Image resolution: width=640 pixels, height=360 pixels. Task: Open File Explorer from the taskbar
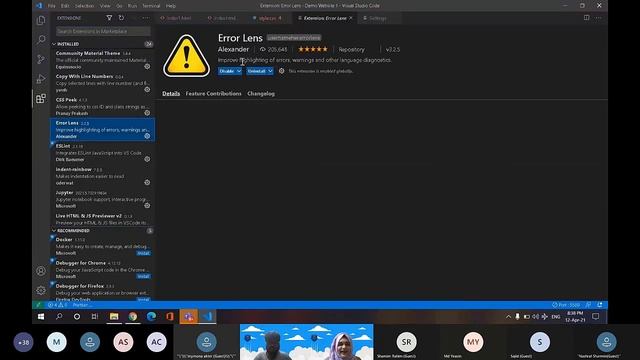(x=114, y=316)
